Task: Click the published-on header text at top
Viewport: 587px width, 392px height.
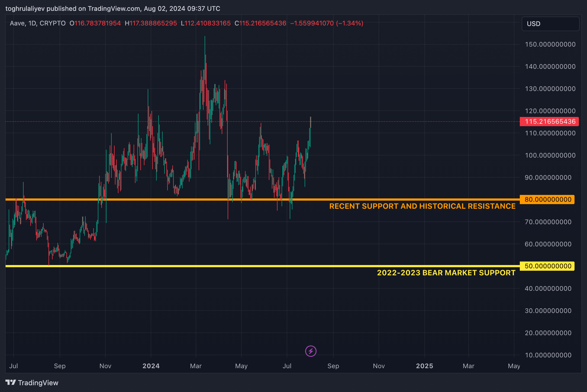Action: pos(113,9)
